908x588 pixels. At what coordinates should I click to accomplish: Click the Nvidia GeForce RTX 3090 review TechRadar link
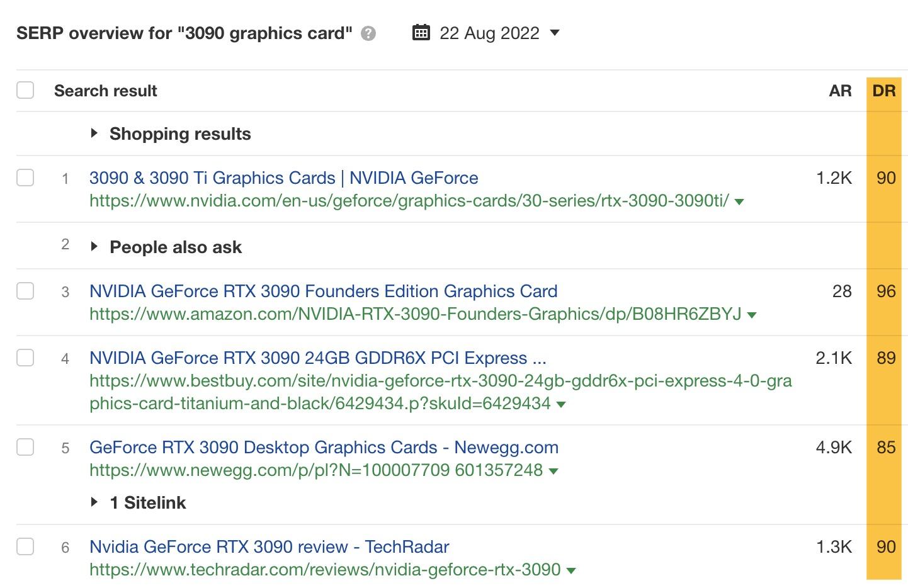point(268,546)
